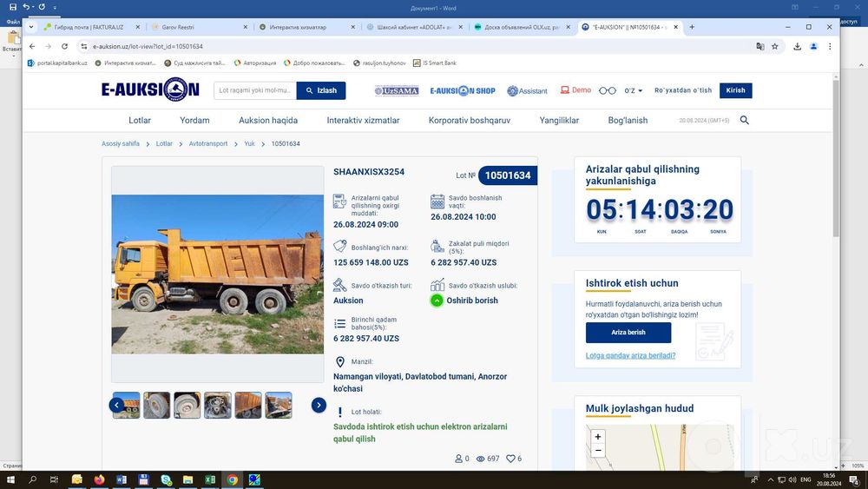The width and height of the screenshot is (868, 489).
Task: Open the E-AUKSION SHOP link
Action: point(463,91)
